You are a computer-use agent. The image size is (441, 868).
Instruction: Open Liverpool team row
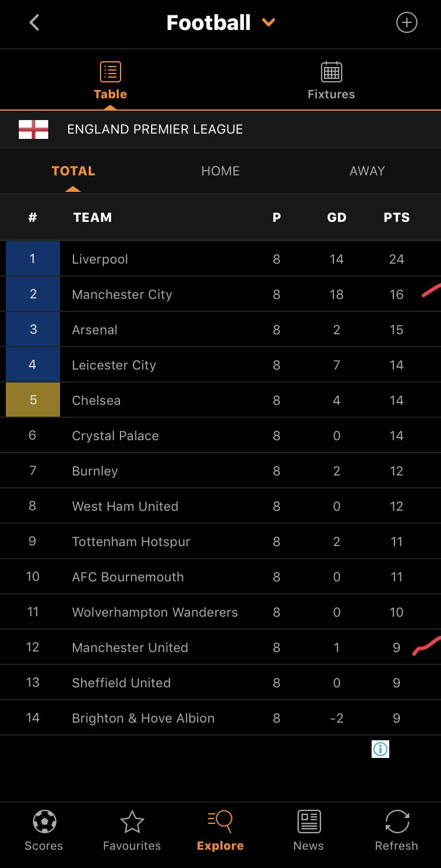100,259
